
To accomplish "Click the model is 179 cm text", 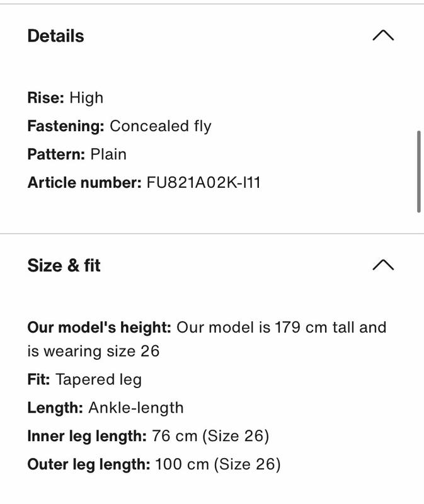I will (x=255, y=328).
